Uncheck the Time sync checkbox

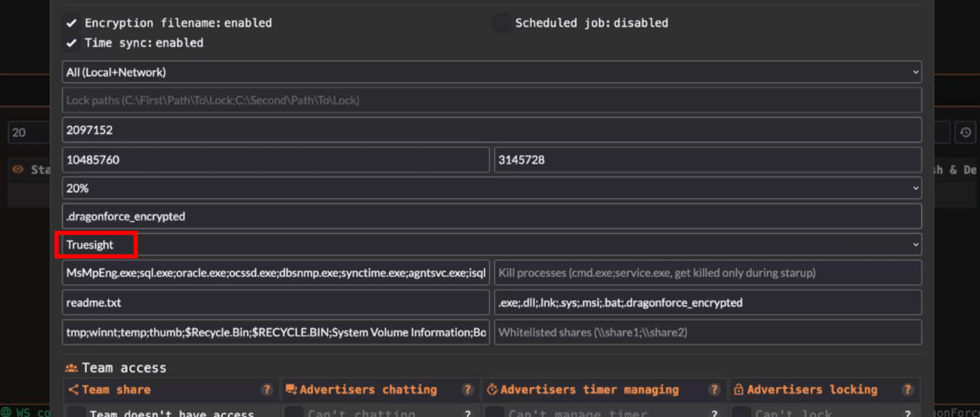click(72, 43)
